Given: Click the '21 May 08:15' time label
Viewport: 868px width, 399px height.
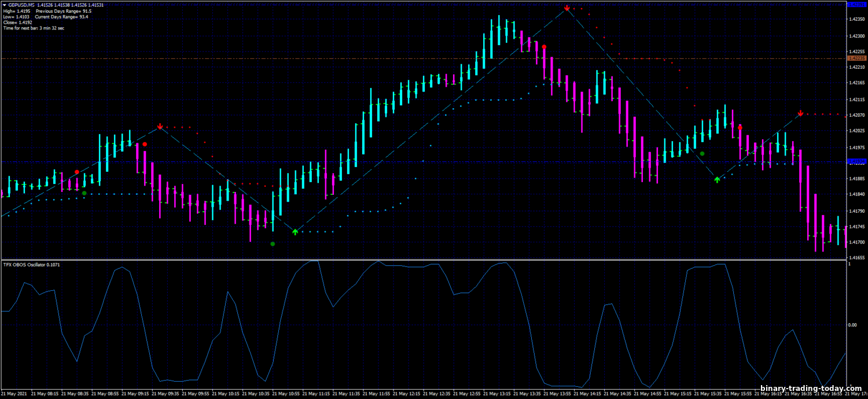Looking at the screenshot, I should click(x=45, y=394).
